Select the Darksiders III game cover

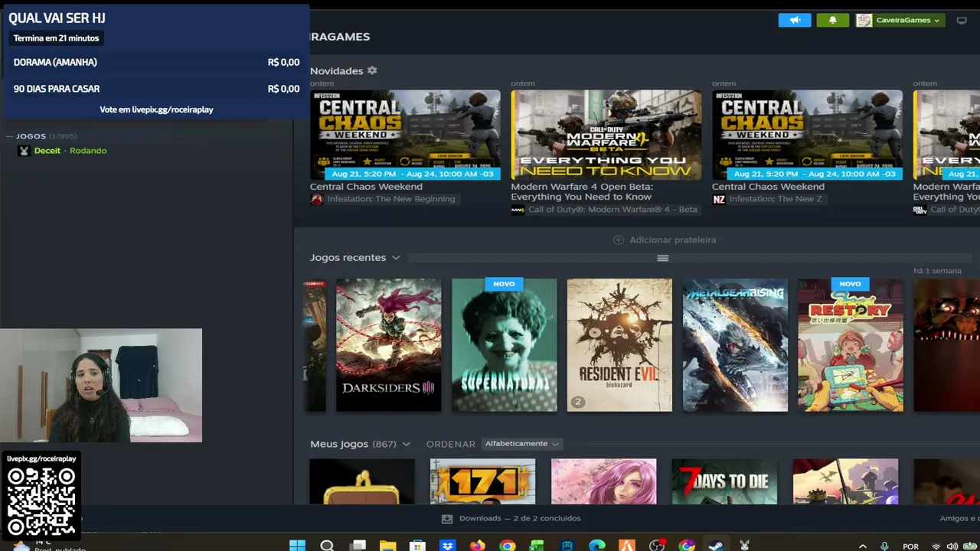pos(388,345)
